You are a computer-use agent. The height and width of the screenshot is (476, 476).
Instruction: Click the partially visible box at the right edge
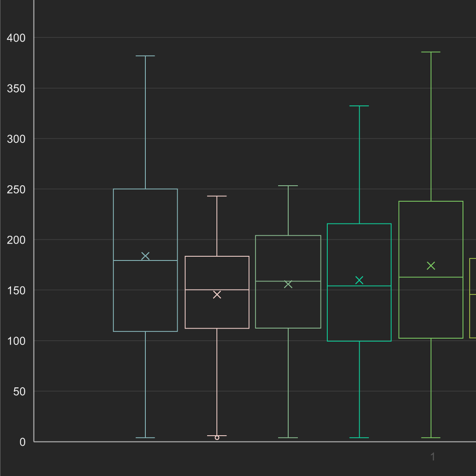(473, 298)
